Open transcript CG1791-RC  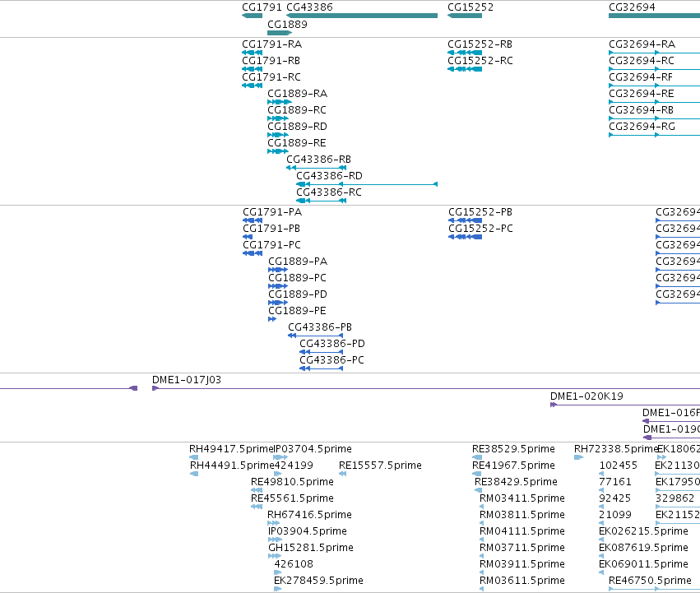tap(271, 77)
